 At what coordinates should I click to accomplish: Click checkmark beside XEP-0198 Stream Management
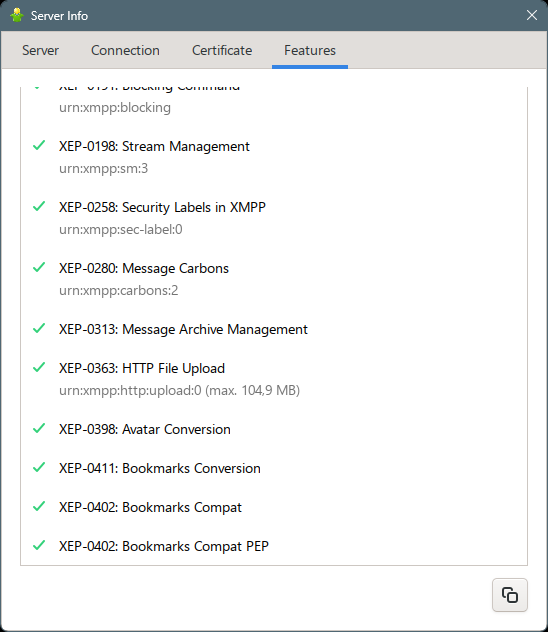(x=39, y=145)
